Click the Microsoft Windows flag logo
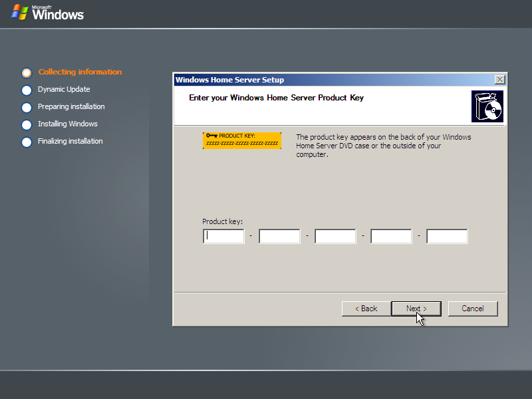 point(19,13)
